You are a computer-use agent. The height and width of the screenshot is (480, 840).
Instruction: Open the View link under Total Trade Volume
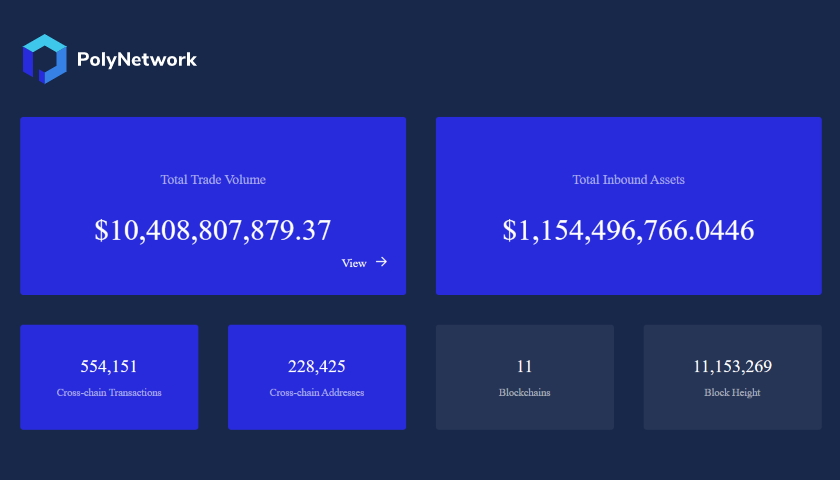(x=354, y=263)
